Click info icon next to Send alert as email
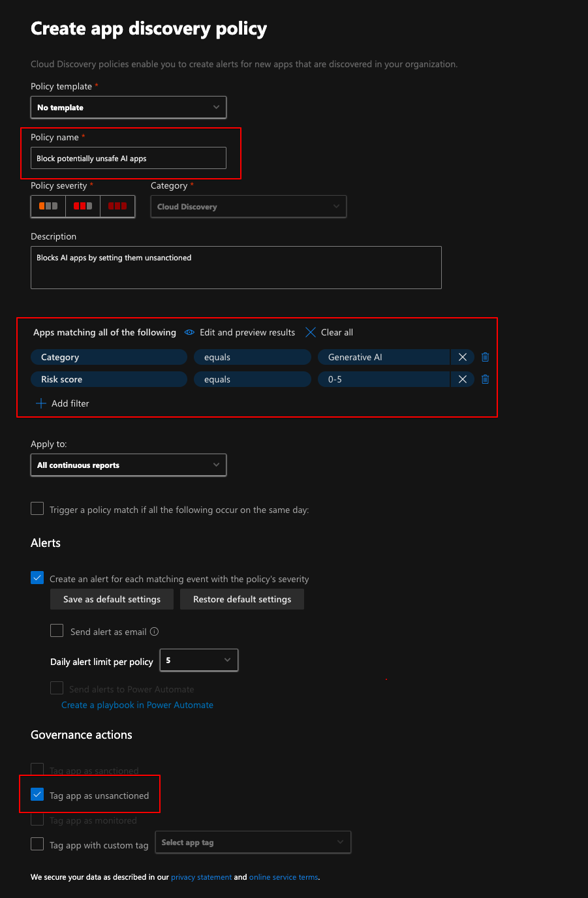The image size is (588, 898). point(154,632)
